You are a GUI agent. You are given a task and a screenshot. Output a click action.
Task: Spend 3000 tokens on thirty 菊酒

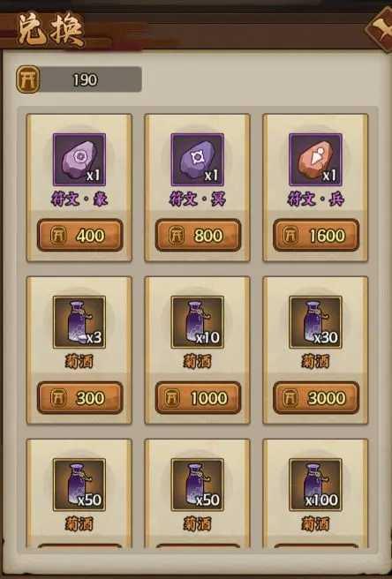tap(316, 398)
